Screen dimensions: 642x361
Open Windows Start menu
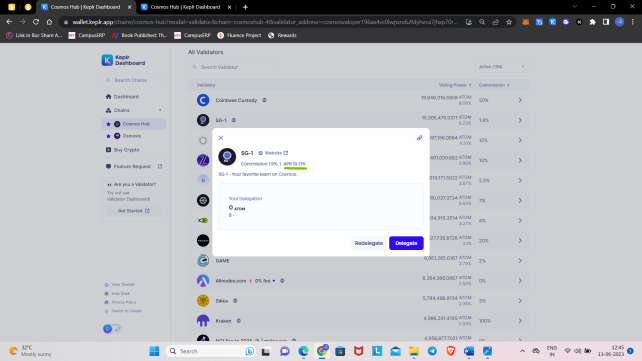click(154, 351)
